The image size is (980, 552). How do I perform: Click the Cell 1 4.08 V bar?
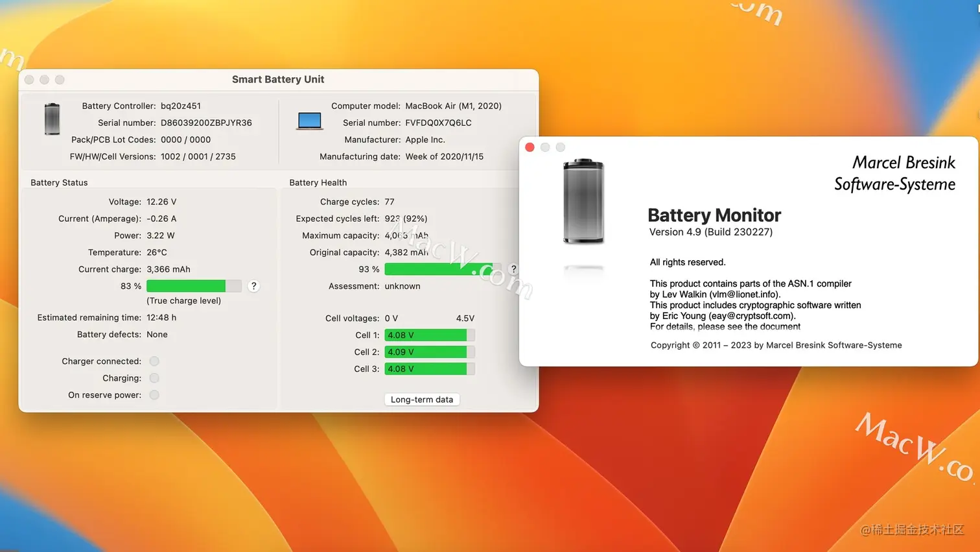[x=430, y=335]
